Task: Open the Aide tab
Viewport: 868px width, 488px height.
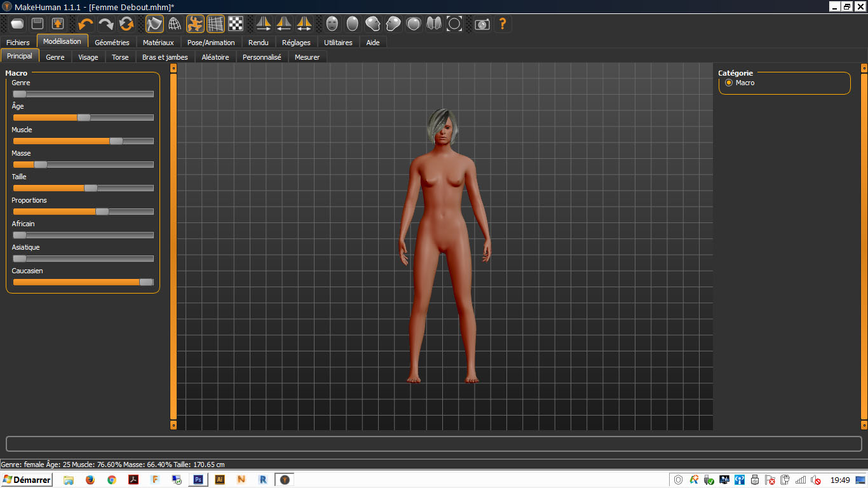Action: (373, 43)
